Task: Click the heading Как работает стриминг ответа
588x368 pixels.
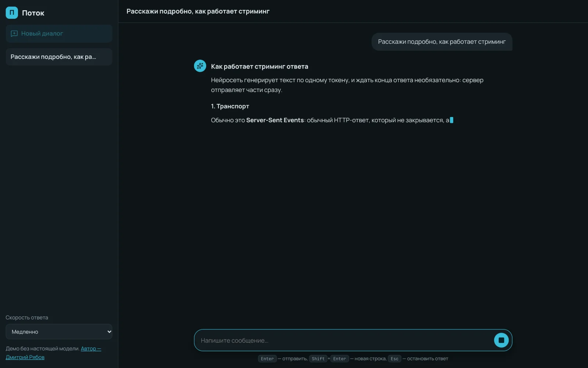Action: pyautogui.click(x=259, y=67)
